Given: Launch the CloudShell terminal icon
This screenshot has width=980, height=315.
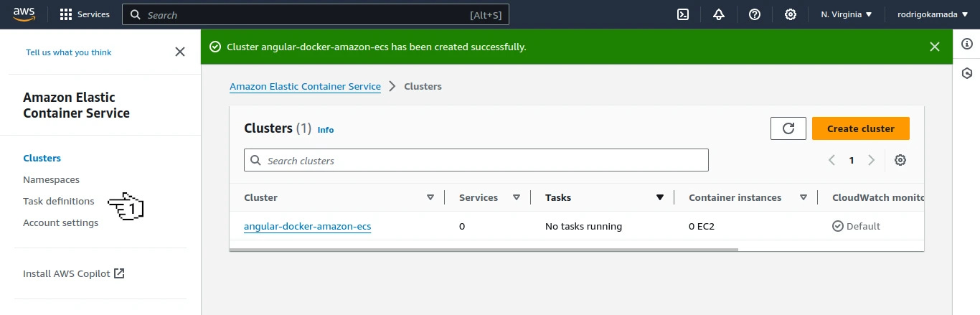Looking at the screenshot, I should tap(684, 14).
